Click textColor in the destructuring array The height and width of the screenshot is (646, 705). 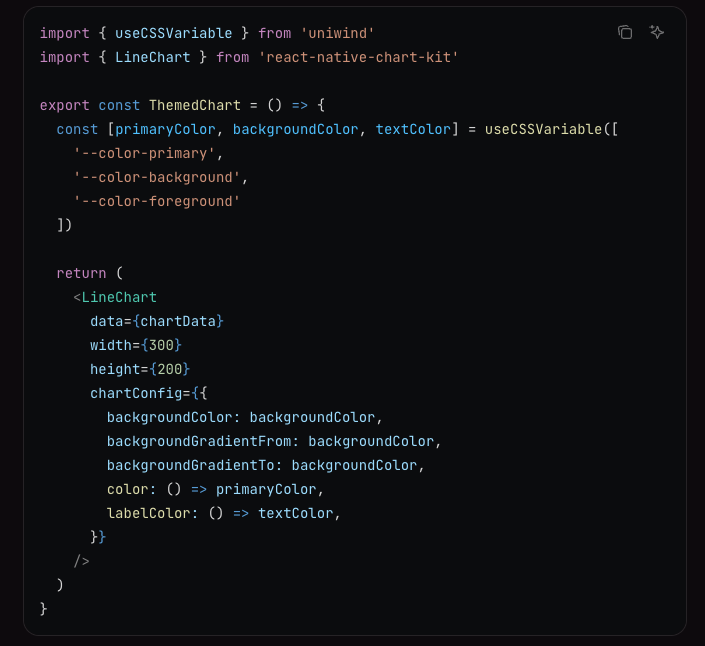413,129
